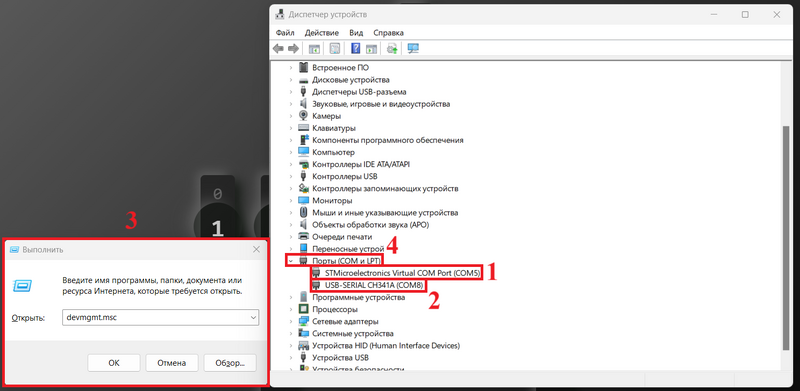
Task: Select the Дисковые устройства label
Action: coord(351,80)
